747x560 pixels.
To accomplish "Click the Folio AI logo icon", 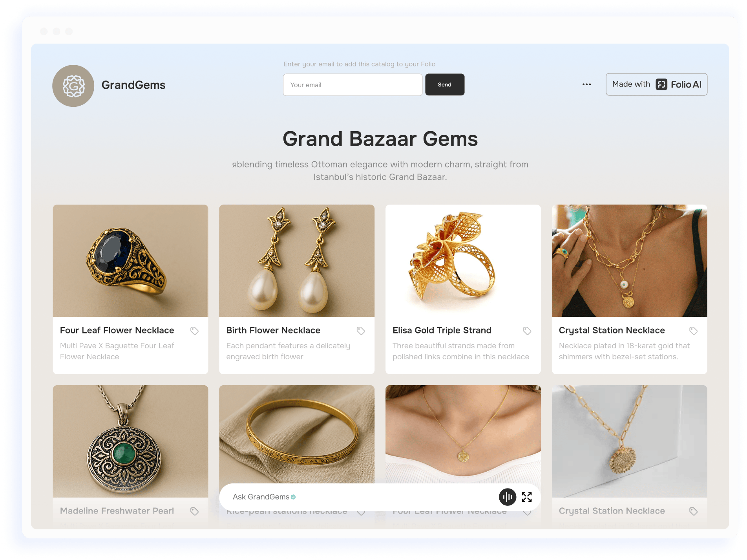I will pos(661,84).
